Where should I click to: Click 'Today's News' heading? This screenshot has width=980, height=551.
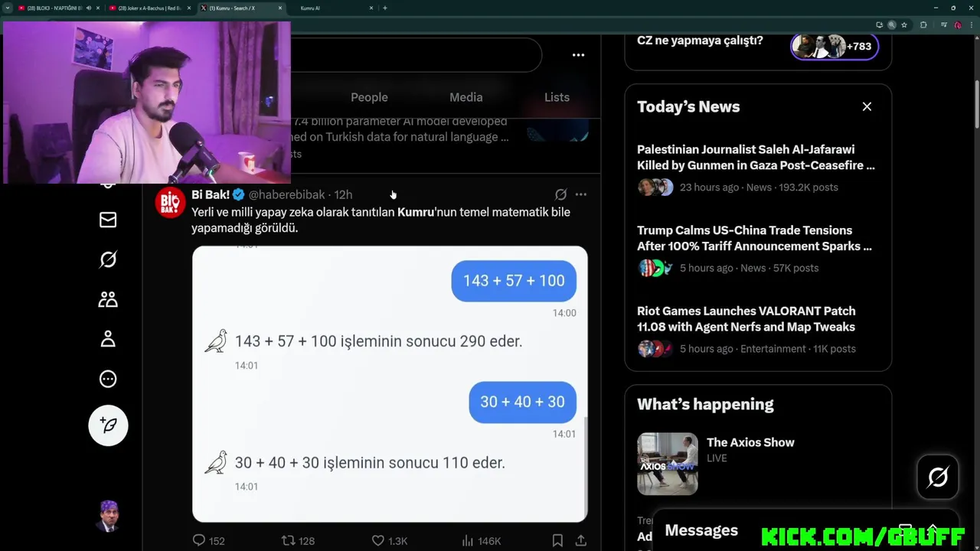coord(688,107)
